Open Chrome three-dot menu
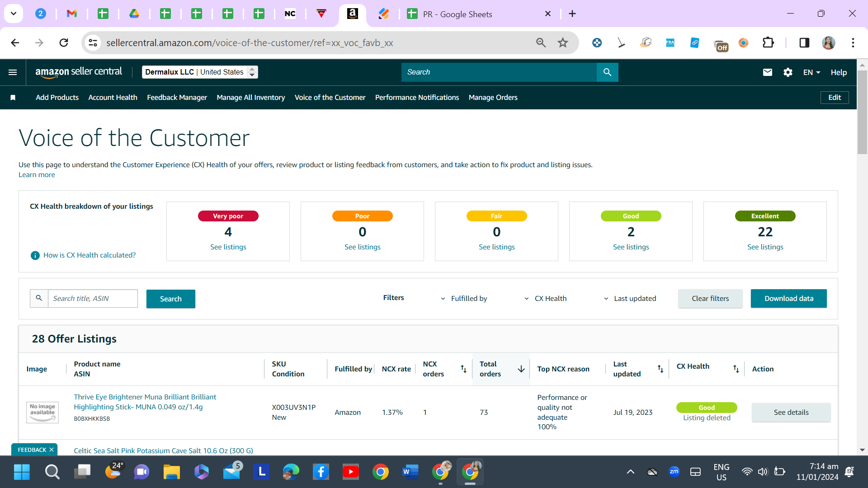 (x=853, y=43)
